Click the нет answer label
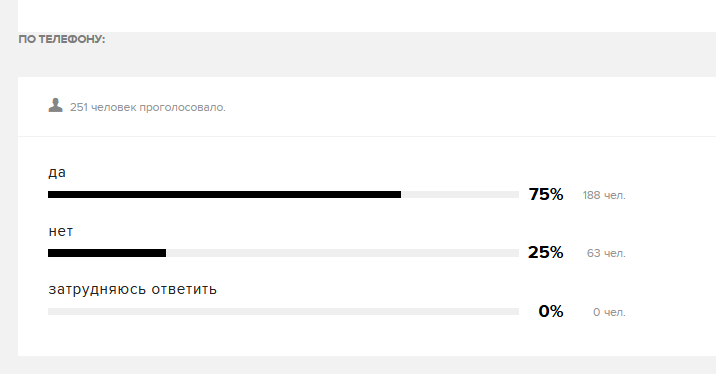The height and width of the screenshot is (374, 716). (x=61, y=231)
